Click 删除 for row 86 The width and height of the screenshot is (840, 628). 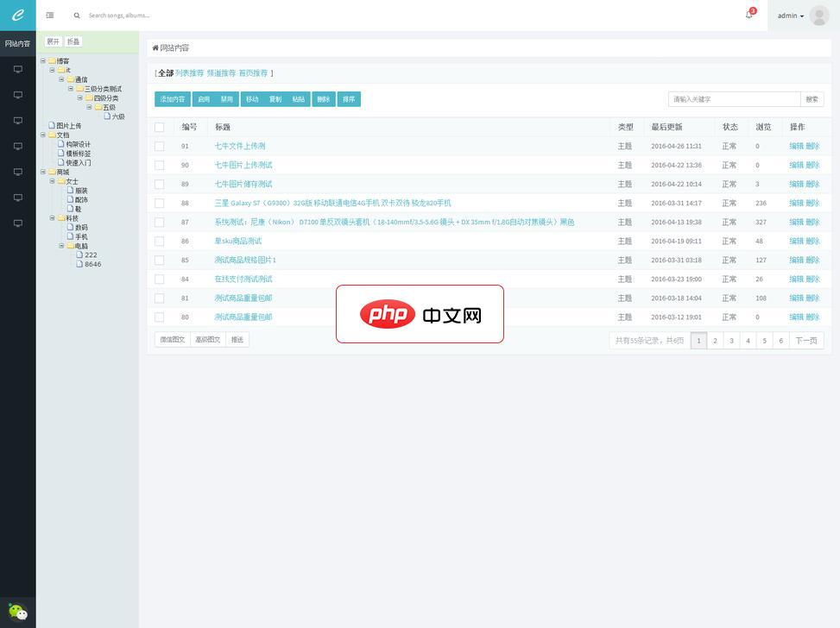[812, 241]
